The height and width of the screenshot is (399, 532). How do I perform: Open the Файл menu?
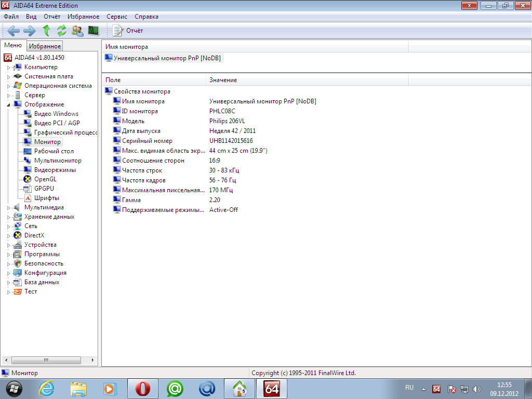point(11,17)
